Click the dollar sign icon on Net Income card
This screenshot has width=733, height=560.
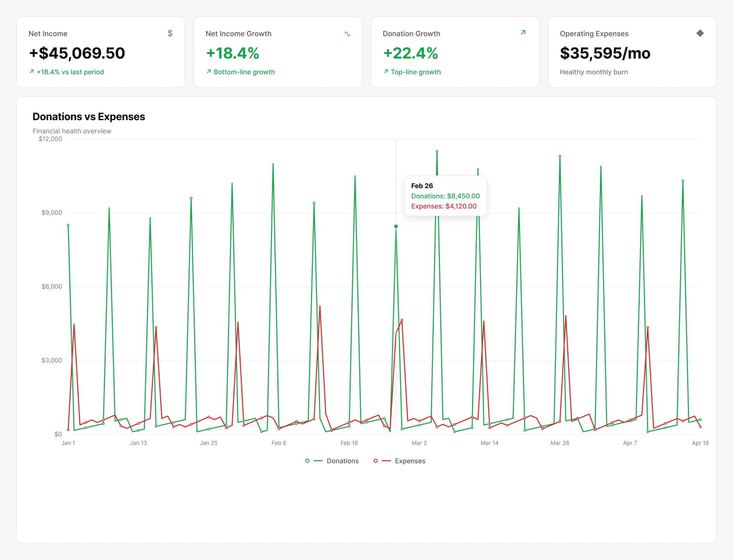(x=170, y=33)
